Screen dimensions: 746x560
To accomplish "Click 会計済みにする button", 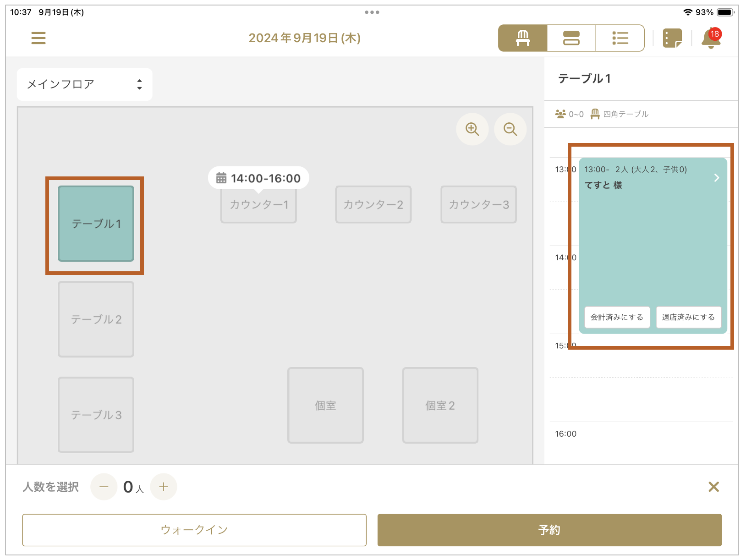I will [x=617, y=317].
